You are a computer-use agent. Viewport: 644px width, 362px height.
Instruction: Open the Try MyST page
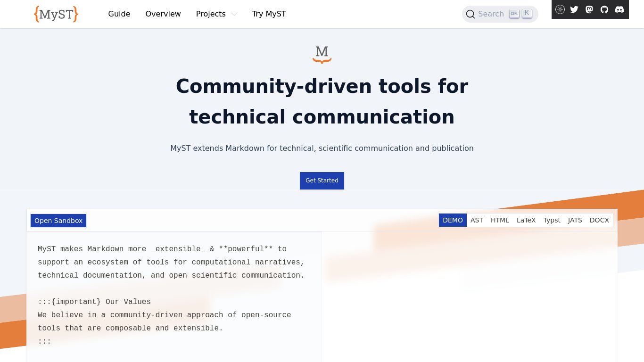pyautogui.click(x=269, y=14)
